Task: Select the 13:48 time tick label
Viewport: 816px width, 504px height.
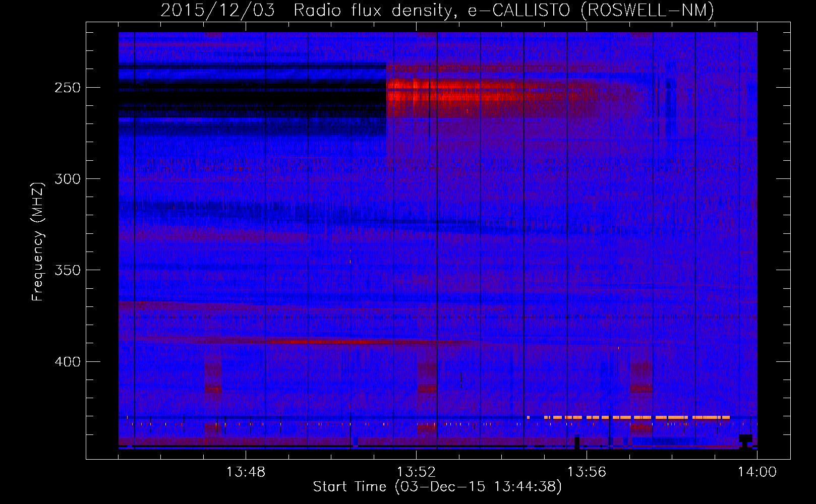Action: click(x=246, y=472)
